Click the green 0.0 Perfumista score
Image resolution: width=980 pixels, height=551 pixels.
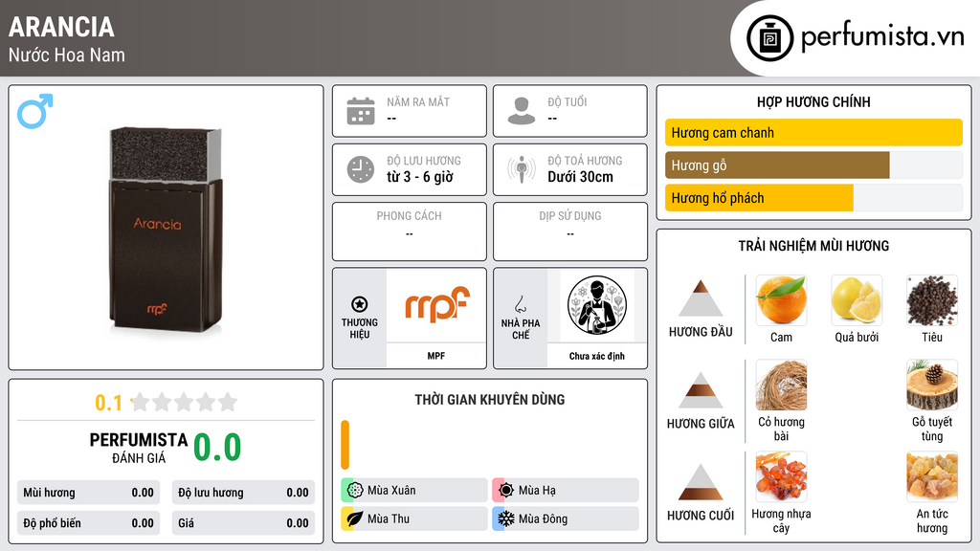[x=217, y=447]
